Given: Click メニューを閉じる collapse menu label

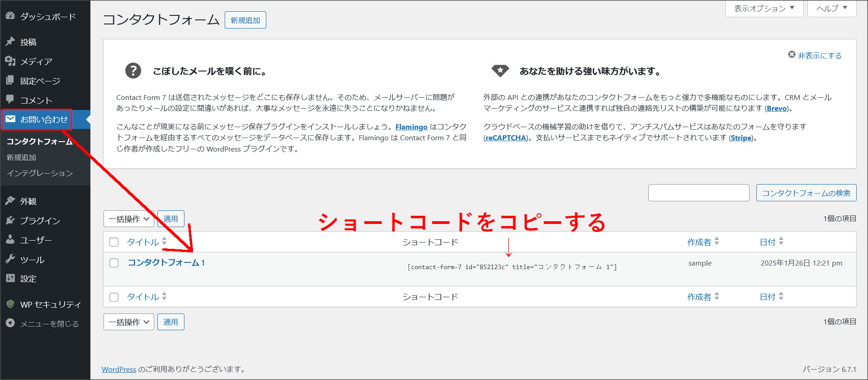Looking at the screenshot, I should coord(50,324).
